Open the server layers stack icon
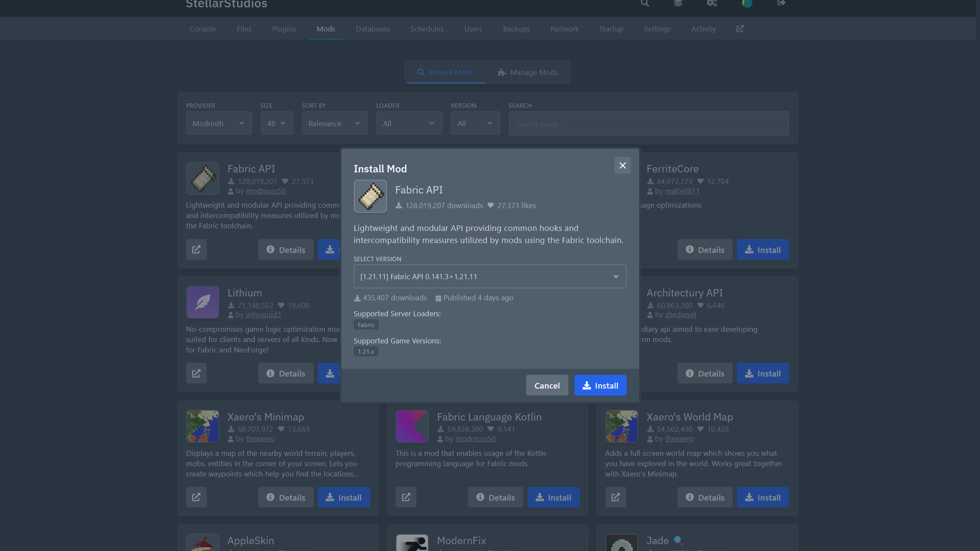The image size is (980, 551). click(x=678, y=3)
